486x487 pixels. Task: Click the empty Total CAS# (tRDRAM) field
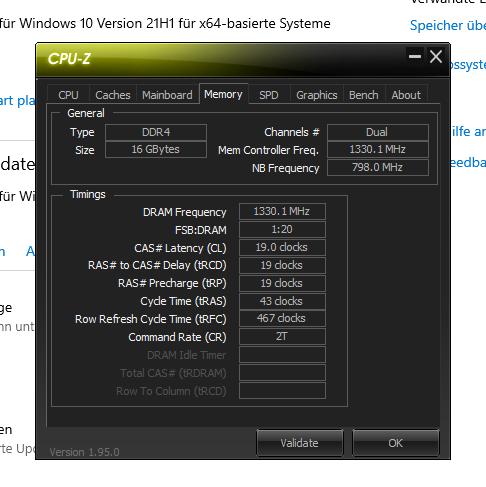(x=282, y=372)
